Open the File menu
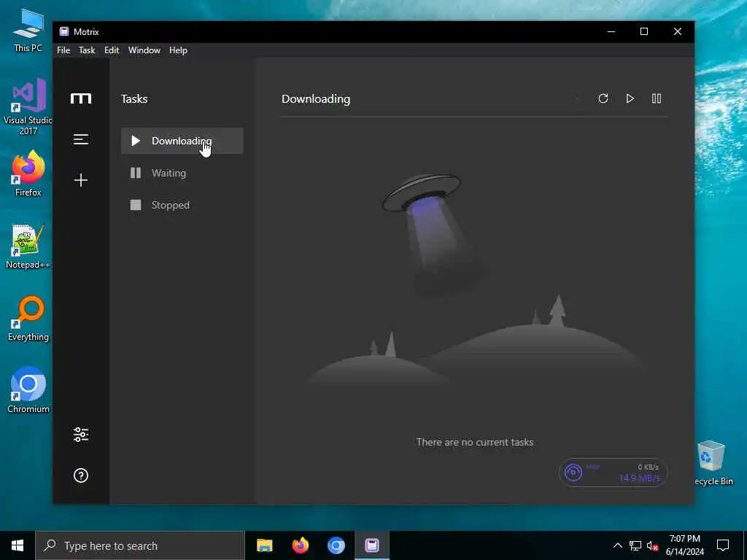 63,50
